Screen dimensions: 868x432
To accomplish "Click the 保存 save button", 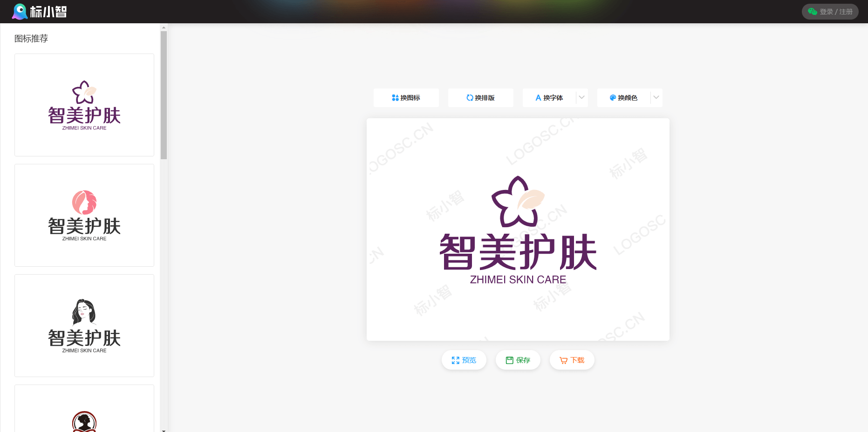I will click(x=518, y=359).
